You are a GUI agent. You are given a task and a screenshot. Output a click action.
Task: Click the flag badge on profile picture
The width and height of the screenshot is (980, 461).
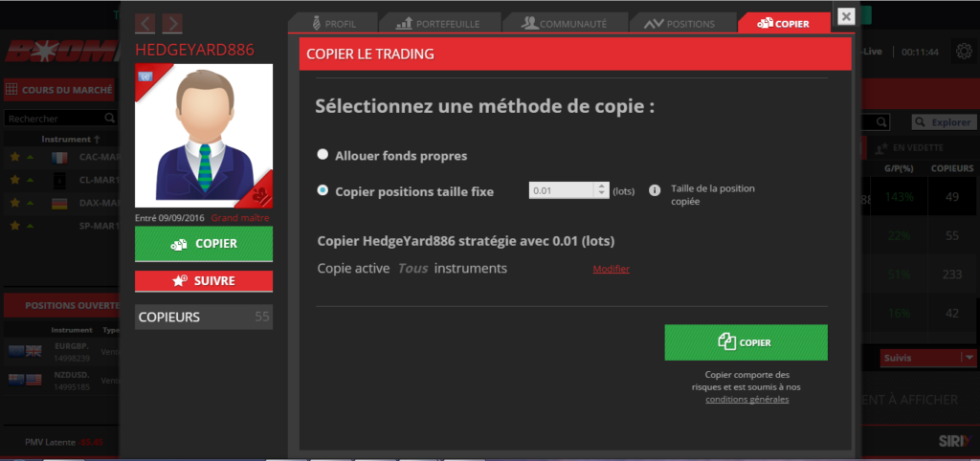click(146, 76)
